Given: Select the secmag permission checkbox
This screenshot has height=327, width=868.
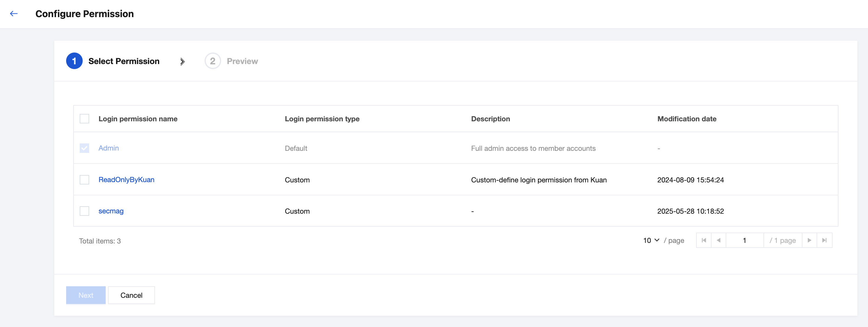Looking at the screenshot, I should 84,211.
